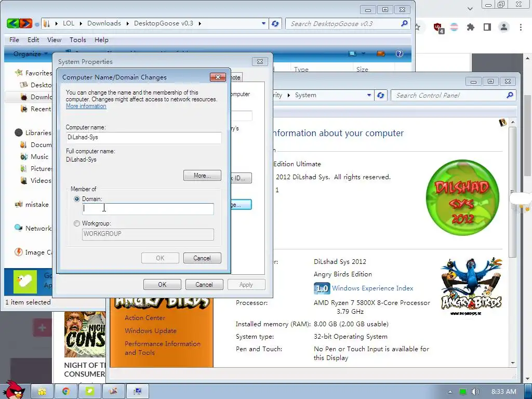
Task: Open the view options dropdown arrow in Explorer
Action: 363,54
